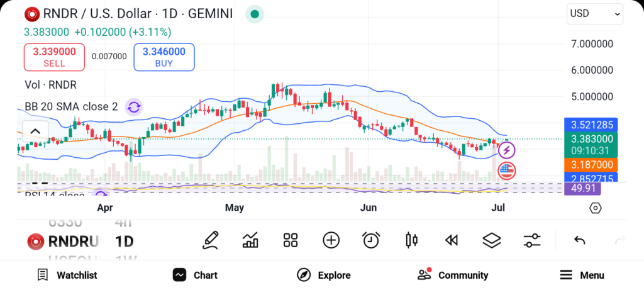
Task: Tap the RNDR / U.S. Dollar title
Action: [138, 14]
